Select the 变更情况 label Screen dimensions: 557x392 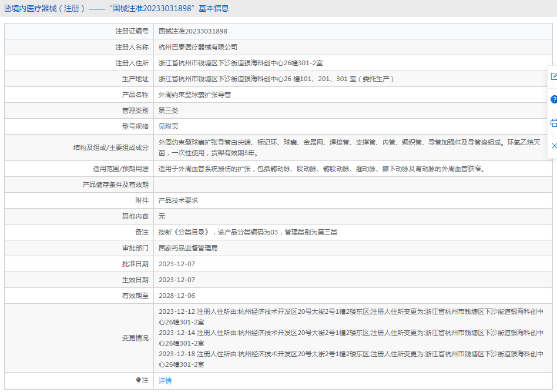[135, 339]
